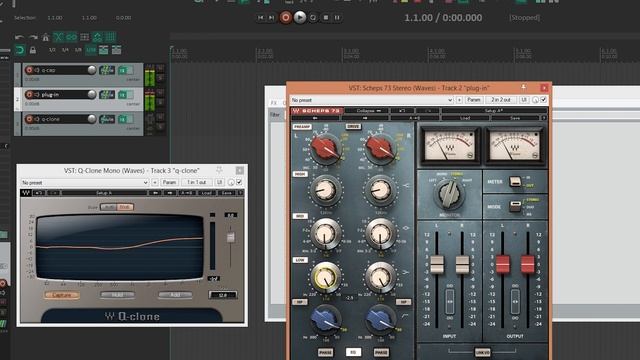Adjust volume knob on plug-in track
Viewport: 640px width, 360px height.
pyautogui.click(x=92, y=95)
